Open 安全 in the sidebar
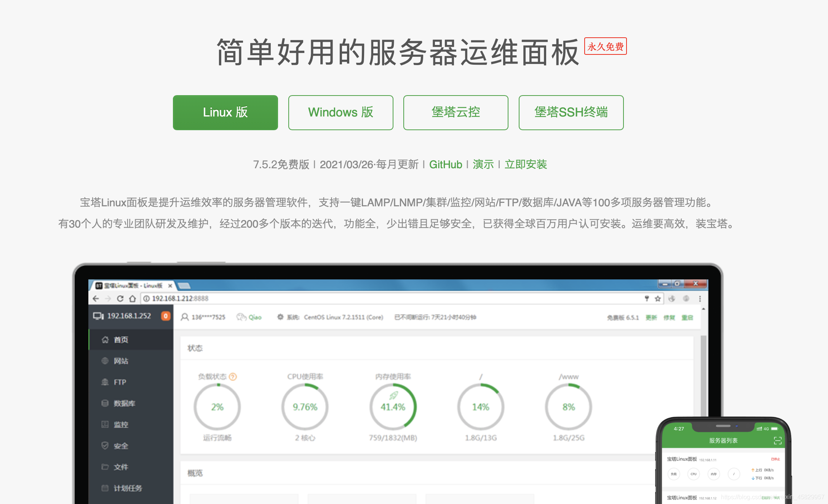Screen dimensions: 828x504 click(131, 446)
